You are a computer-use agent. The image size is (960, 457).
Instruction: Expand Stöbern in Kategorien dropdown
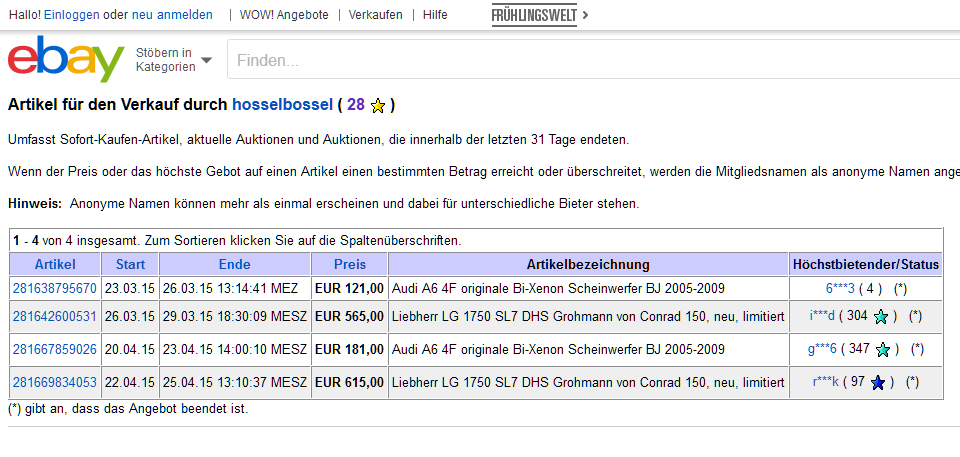point(174,60)
